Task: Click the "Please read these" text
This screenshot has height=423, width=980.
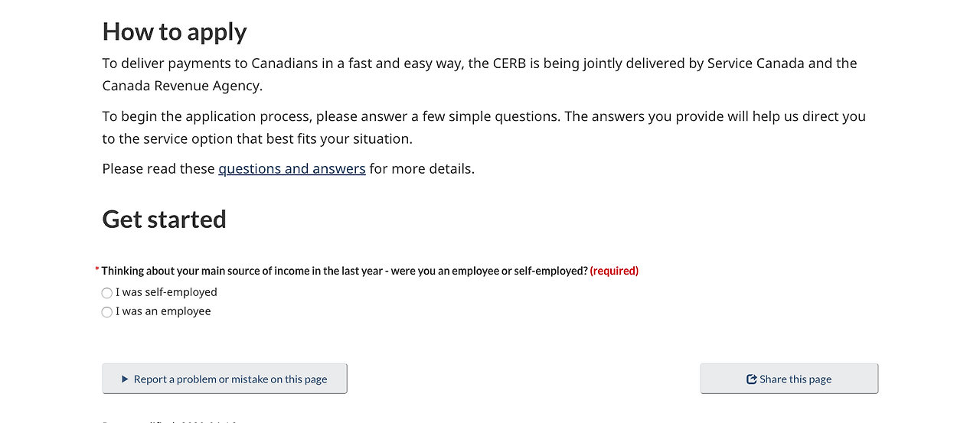Action: coord(159,168)
